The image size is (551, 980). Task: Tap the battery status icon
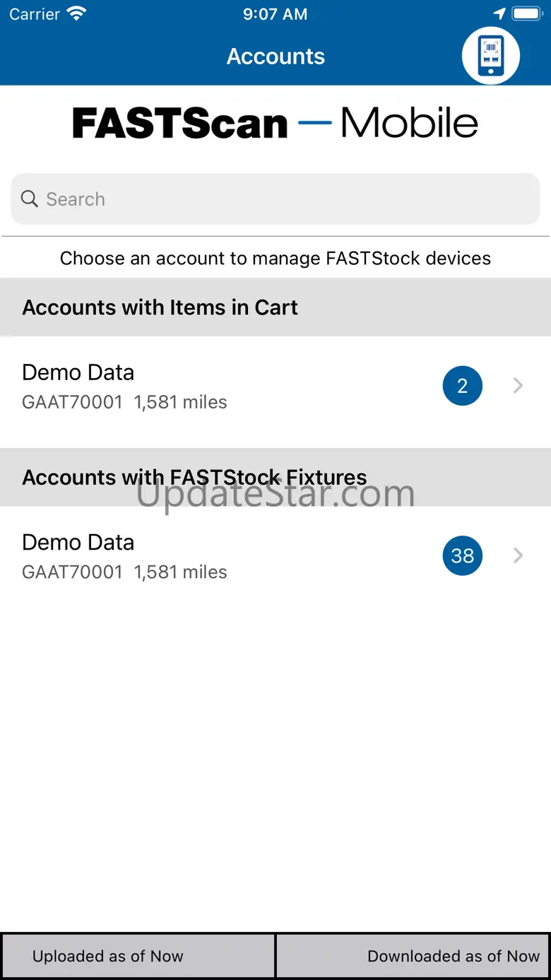click(x=526, y=14)
